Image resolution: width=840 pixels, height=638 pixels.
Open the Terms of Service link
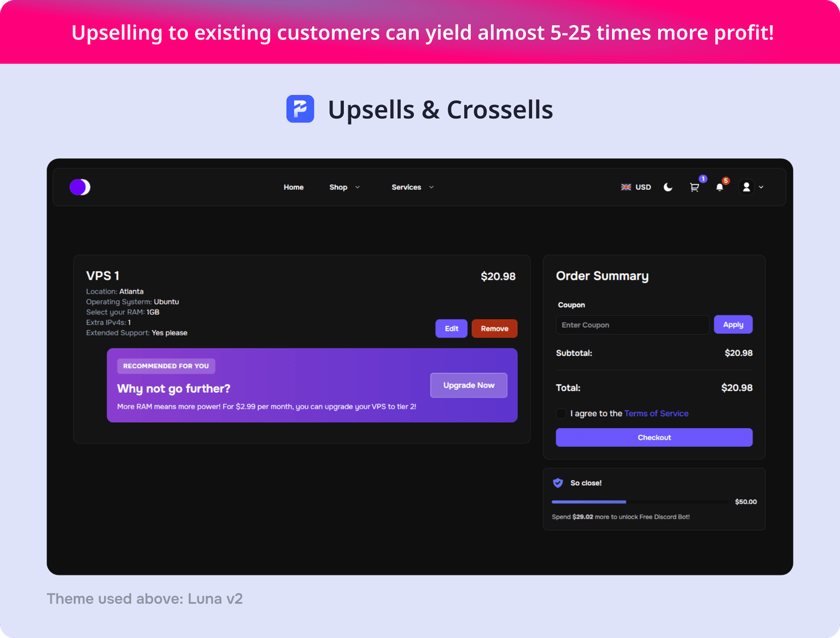coord(656,414)
